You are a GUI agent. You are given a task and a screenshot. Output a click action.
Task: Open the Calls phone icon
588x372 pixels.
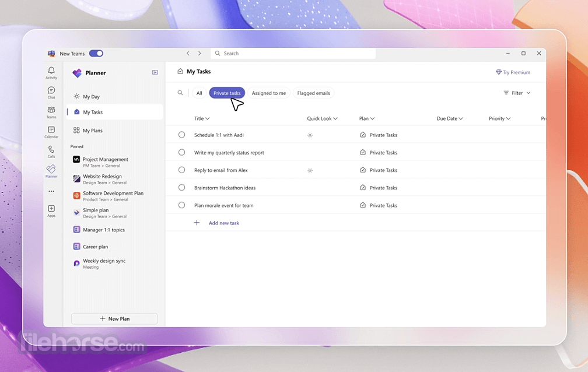51,149
